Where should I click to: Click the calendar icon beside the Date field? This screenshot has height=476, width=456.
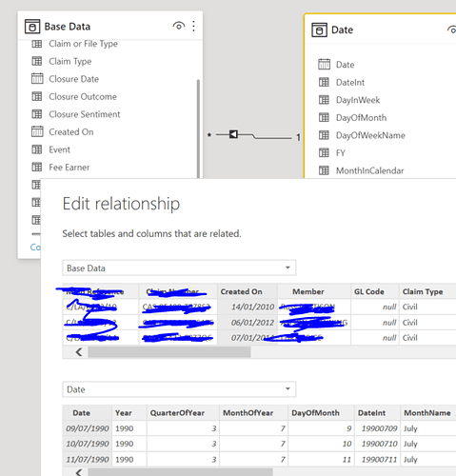tap(324, 65)
